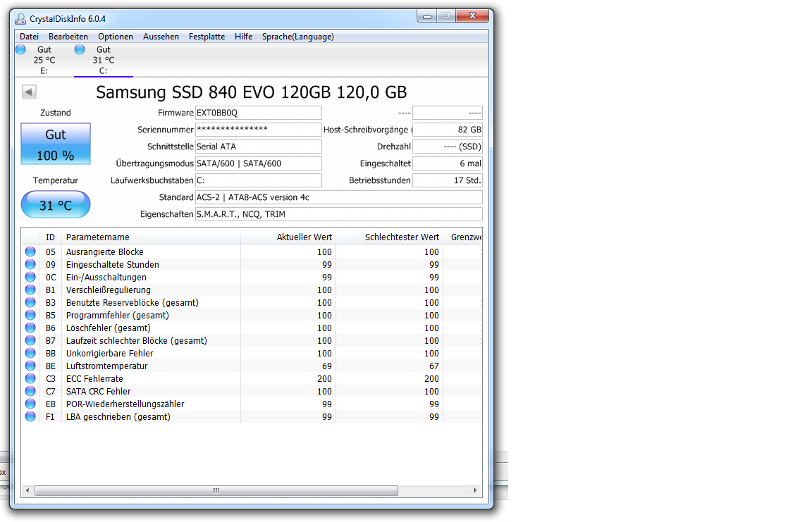
Task: Click status orb for Ein-/Ausschaltungen
Action: (x=30, y=278)
